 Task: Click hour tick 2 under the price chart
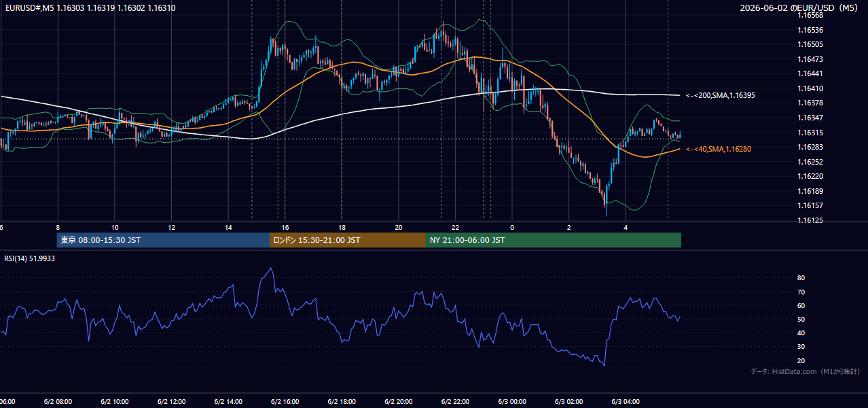coord(569,227)
